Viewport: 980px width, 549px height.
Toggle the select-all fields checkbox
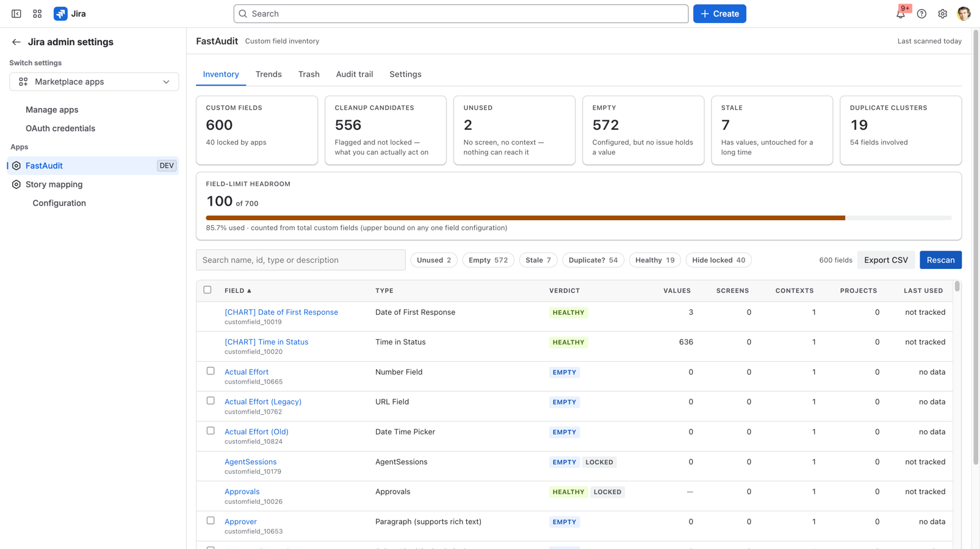(x=207, y=290)
